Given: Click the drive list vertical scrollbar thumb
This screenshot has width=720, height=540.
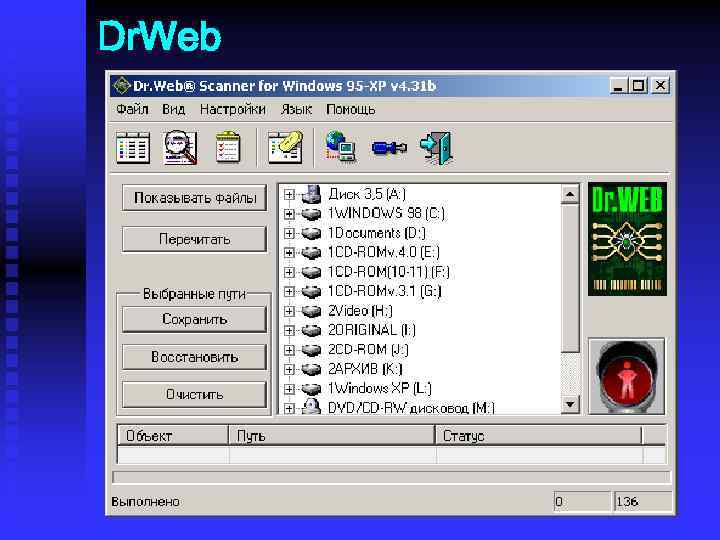Looking at the screenshot, I should [570, 279].
